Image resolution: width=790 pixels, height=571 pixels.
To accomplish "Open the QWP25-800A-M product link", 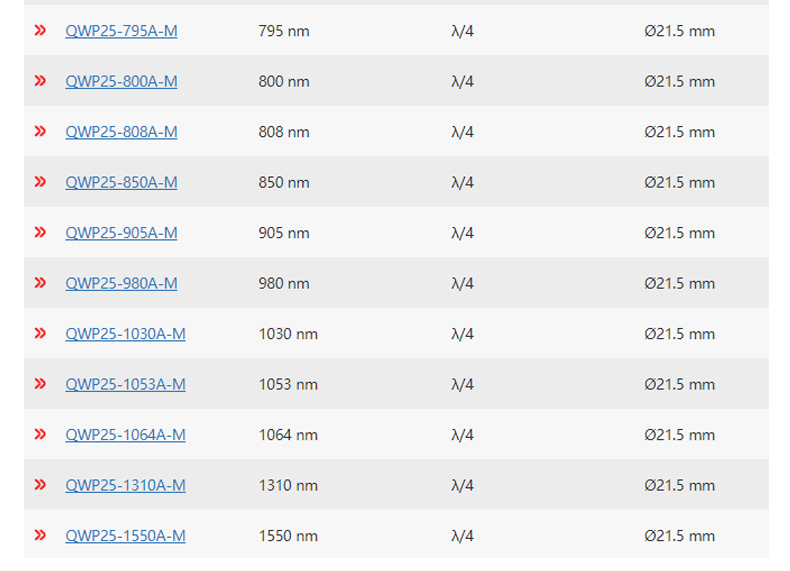I will [x=121, y=82].
